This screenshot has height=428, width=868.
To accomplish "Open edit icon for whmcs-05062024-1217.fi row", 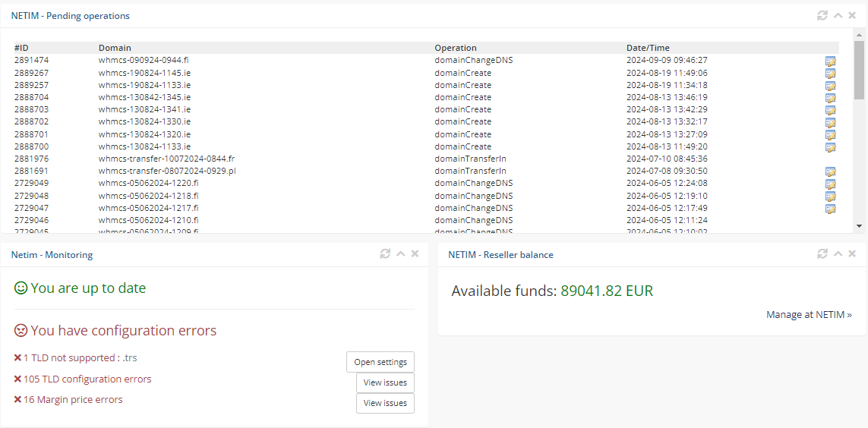I will [830, 209].
